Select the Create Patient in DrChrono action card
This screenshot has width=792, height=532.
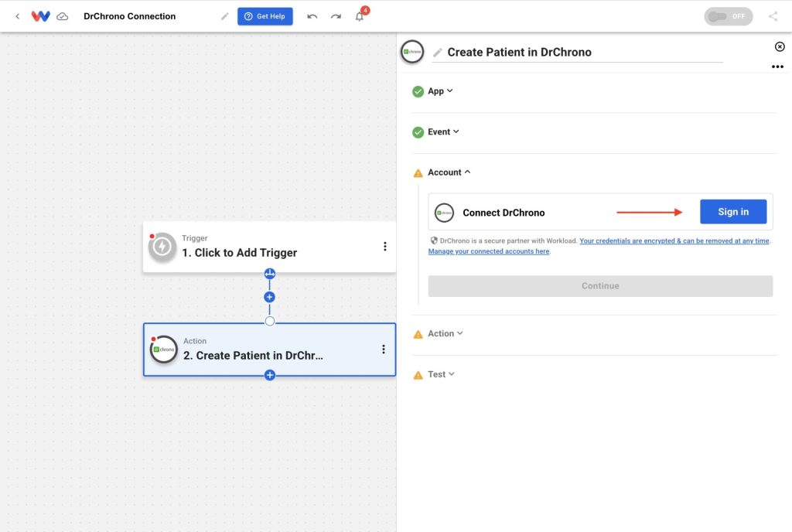[x=269, y=350]
